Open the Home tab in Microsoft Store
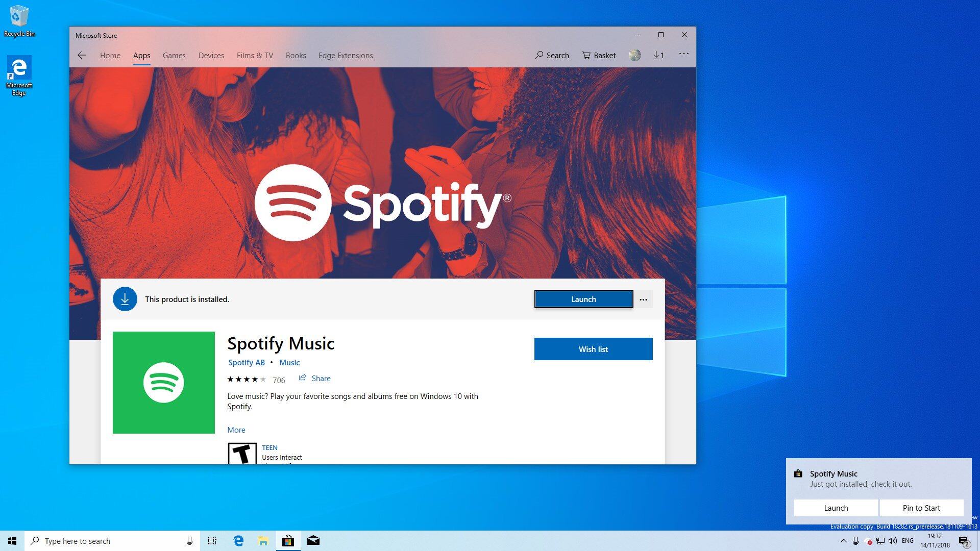Image resolution: width=980 pixels, height=551 pixels. tap(110, 55)
